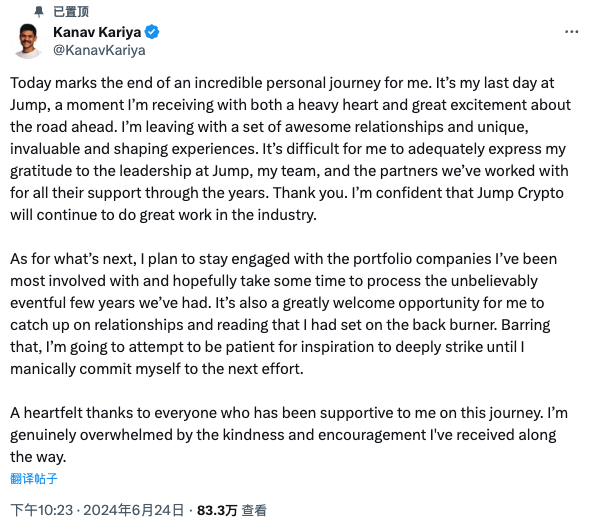Click the pushpin icon beside 已置顶
This screenshot has width=590, height=530.
tap(39, 12)
